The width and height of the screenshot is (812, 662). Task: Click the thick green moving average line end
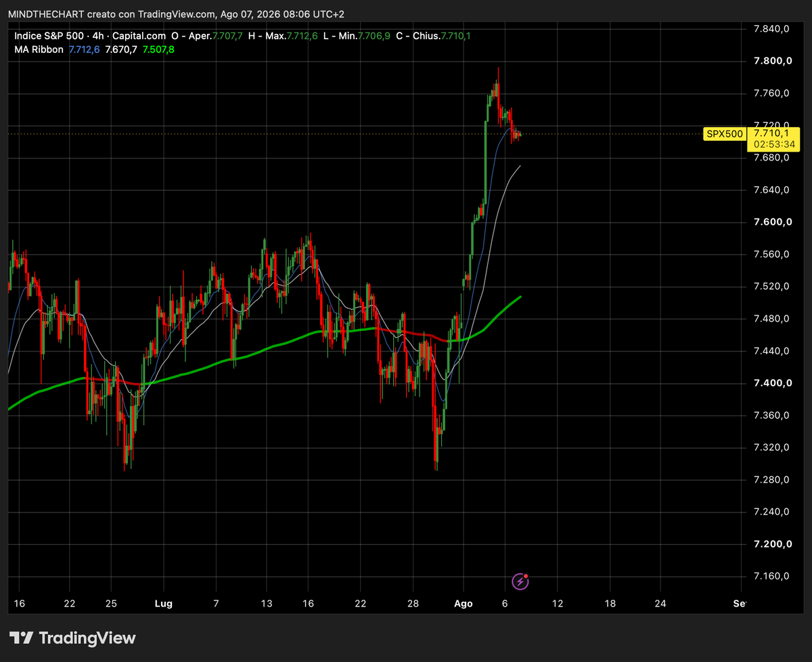519,297
